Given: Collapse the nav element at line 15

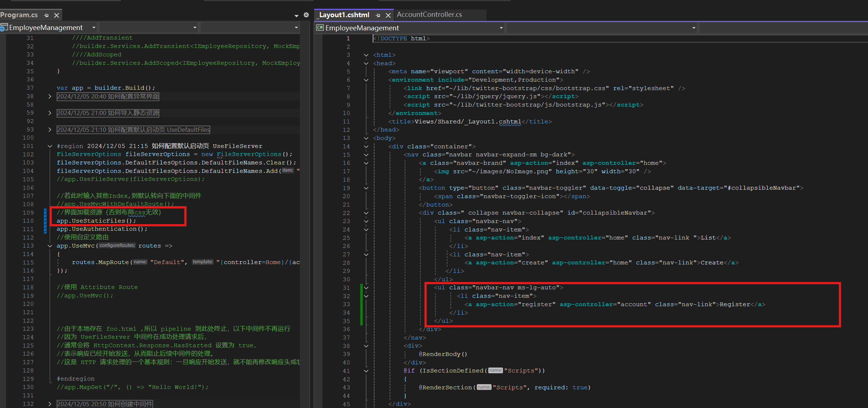Looking at the screenshot, I should coord(366,155).
